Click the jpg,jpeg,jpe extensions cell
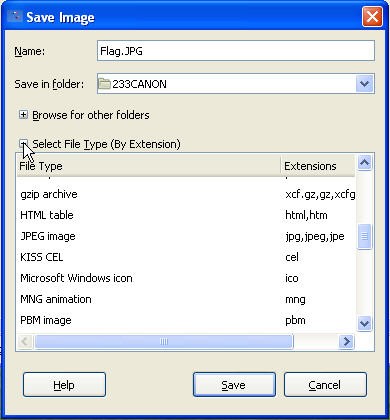390x420 pixels. click(x=315, y=236)
